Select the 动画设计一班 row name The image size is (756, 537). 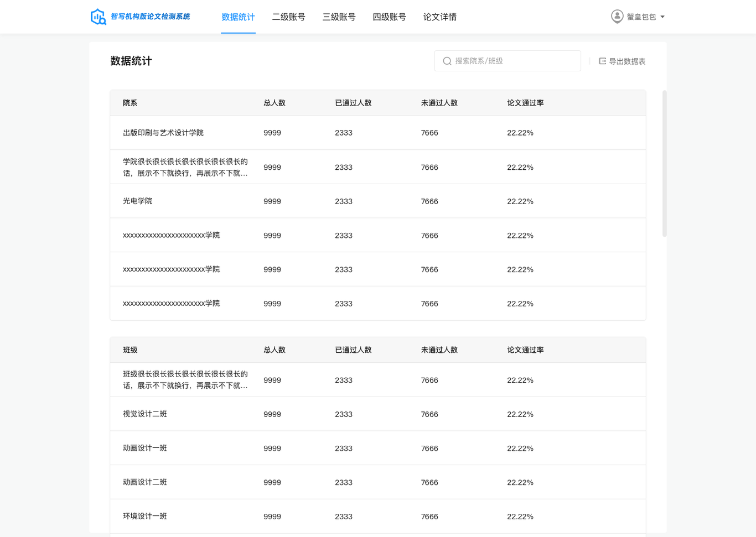click(145, 448)
